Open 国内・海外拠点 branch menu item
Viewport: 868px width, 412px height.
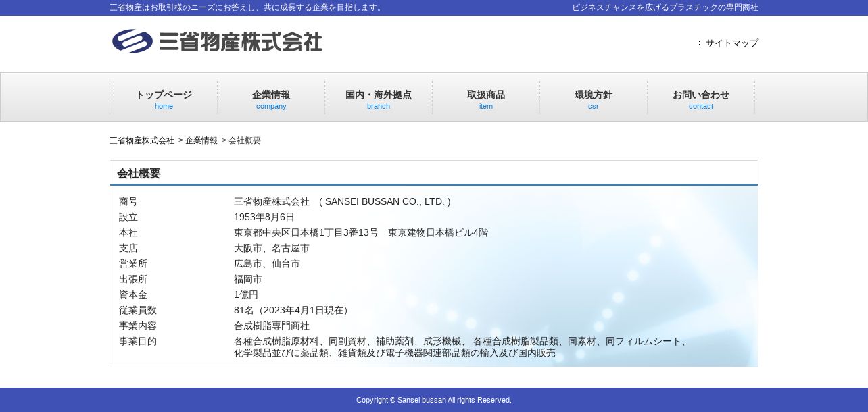pyautogui.click(x=379, y=97)
